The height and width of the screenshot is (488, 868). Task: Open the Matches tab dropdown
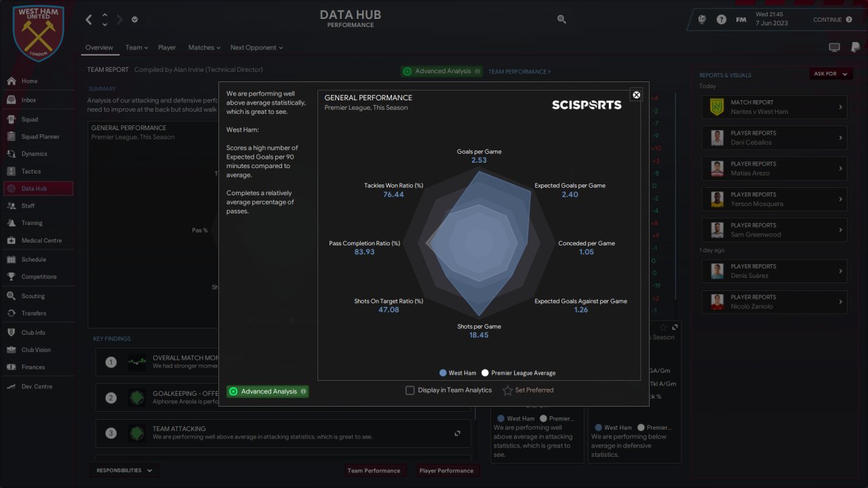pos(204,47)
